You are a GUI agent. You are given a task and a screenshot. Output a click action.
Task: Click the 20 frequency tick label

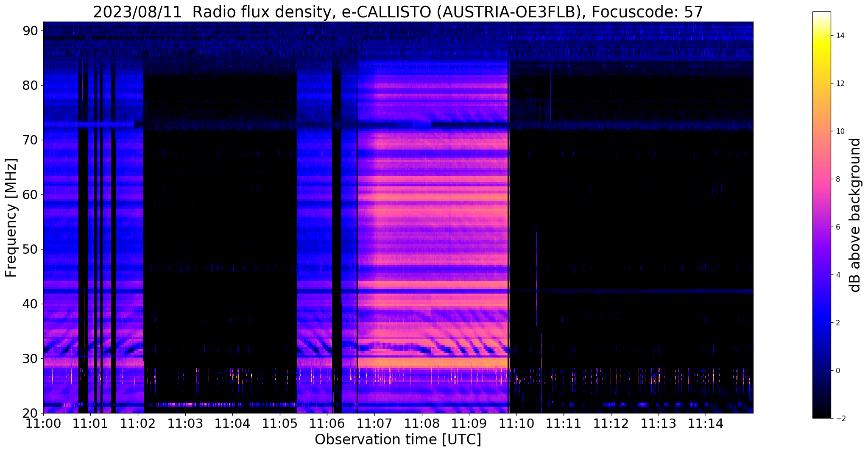(30, 413)
